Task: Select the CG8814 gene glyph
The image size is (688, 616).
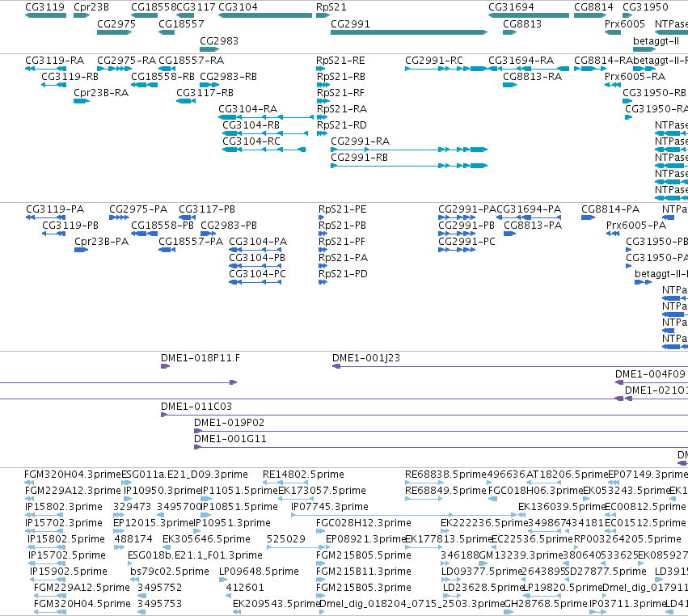Action: (591, 15)
